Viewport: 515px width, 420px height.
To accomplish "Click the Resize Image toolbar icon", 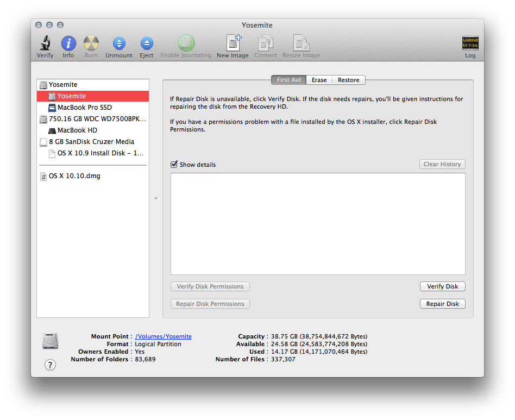I will pyautogui.click(x=301, y=43).
